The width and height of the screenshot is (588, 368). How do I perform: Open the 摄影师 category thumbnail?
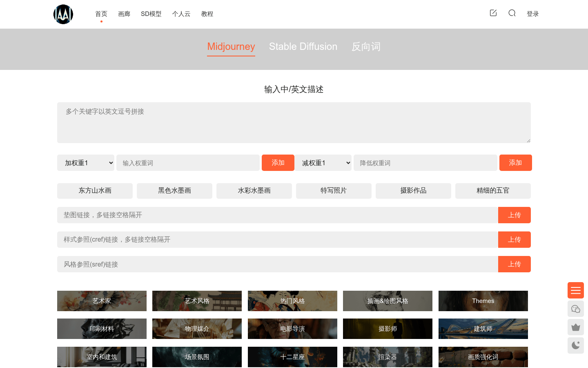(x=388, y=329)
